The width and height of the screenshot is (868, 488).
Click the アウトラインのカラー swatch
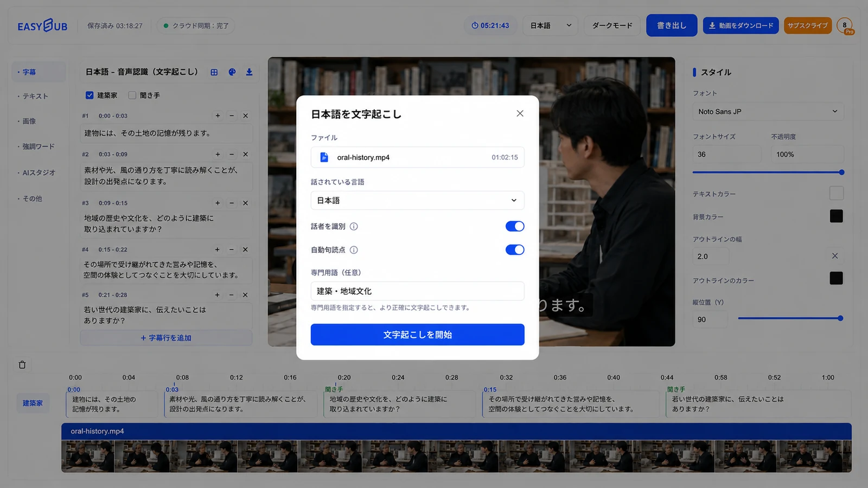pyautogui.click(x=837, y=278)
